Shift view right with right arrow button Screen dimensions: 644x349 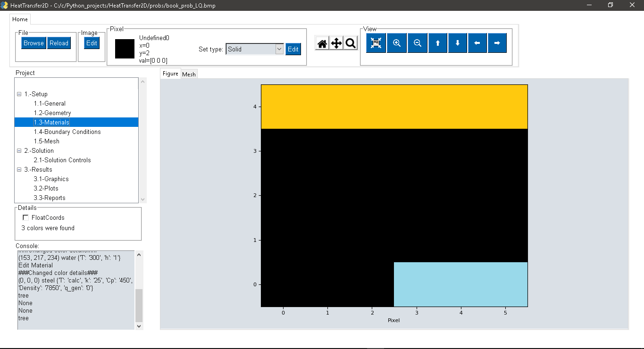coord(497,43)
